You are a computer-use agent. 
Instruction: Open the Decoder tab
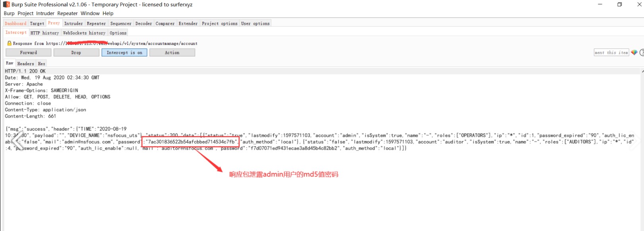[x=144, y=23]
